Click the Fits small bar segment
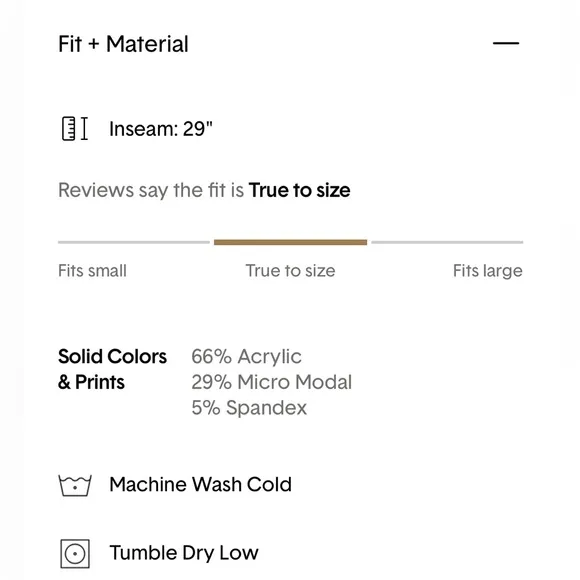Viewport: 580px width, 580px height. pos(134,242)
